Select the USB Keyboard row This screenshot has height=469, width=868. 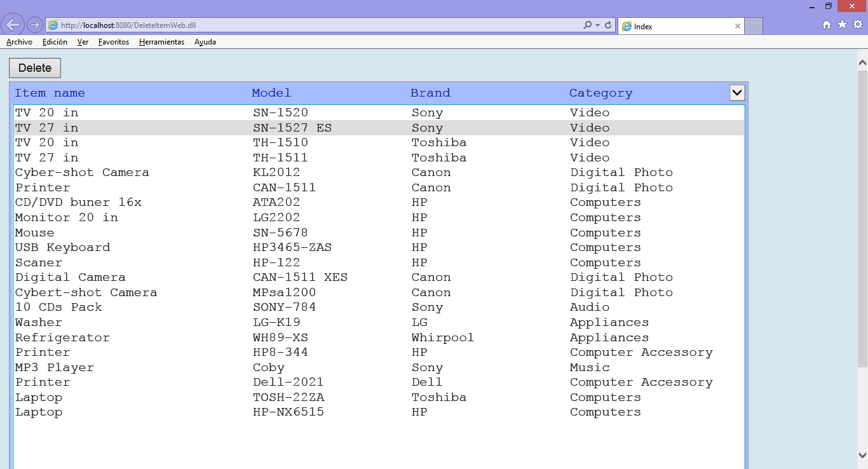pyautogui.click(x=379, y=247)
